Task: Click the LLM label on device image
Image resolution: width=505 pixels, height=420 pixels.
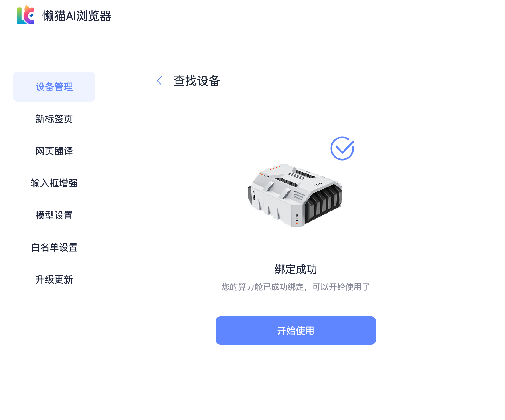Action: [x=297, y=217]
